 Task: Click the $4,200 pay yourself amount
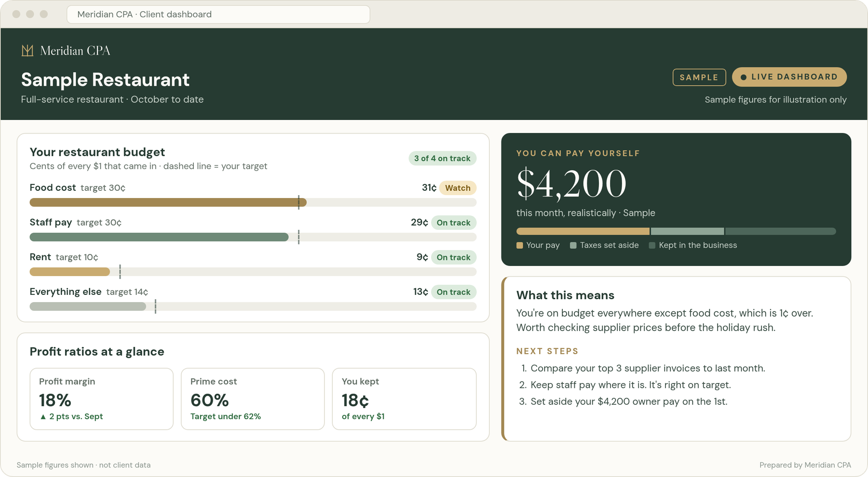point(571,184)
